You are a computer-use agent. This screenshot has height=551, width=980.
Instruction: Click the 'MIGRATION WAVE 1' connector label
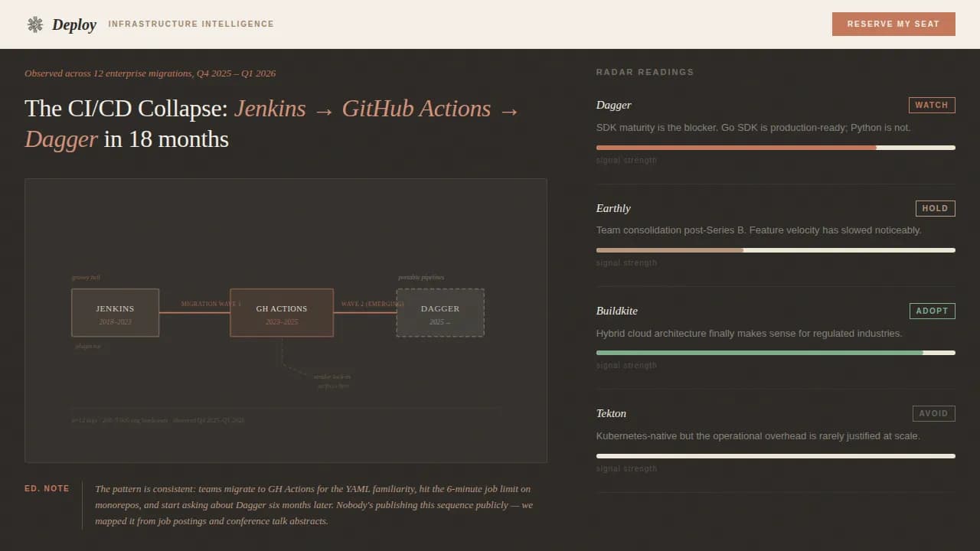[x=211, y=304]
